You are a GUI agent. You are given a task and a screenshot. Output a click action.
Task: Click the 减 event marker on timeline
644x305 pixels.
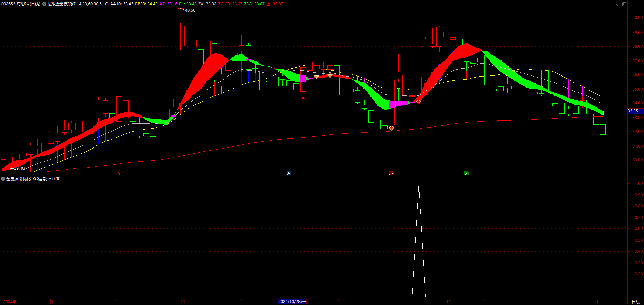tap(466, 173)
